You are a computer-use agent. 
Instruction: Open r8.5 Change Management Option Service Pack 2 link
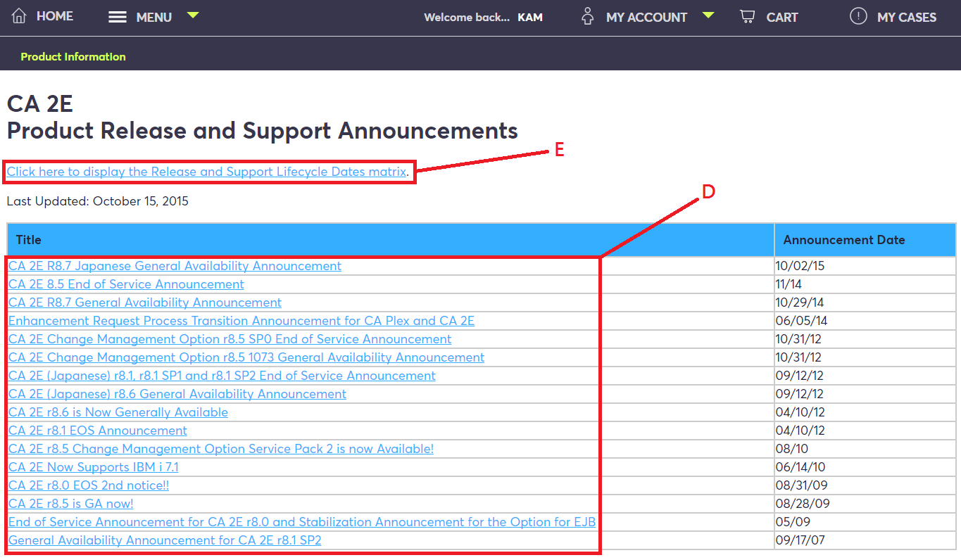[x=221, y=449]
